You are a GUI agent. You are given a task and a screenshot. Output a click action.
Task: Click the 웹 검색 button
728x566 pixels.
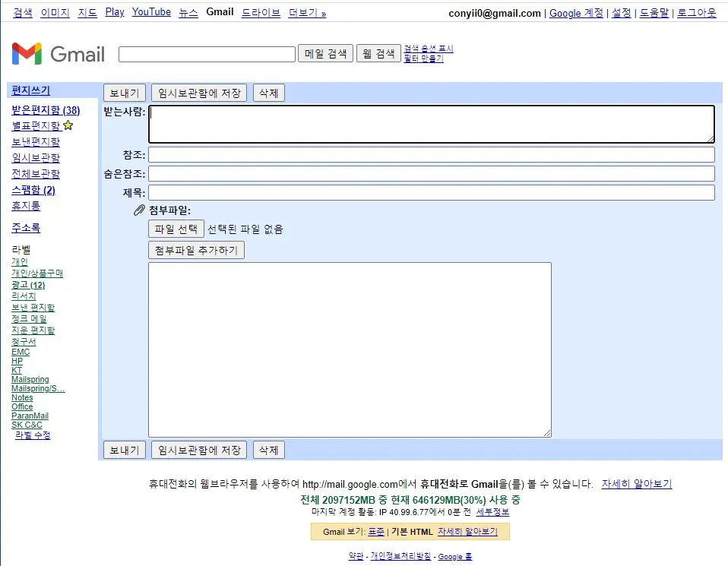pos(378,53)
